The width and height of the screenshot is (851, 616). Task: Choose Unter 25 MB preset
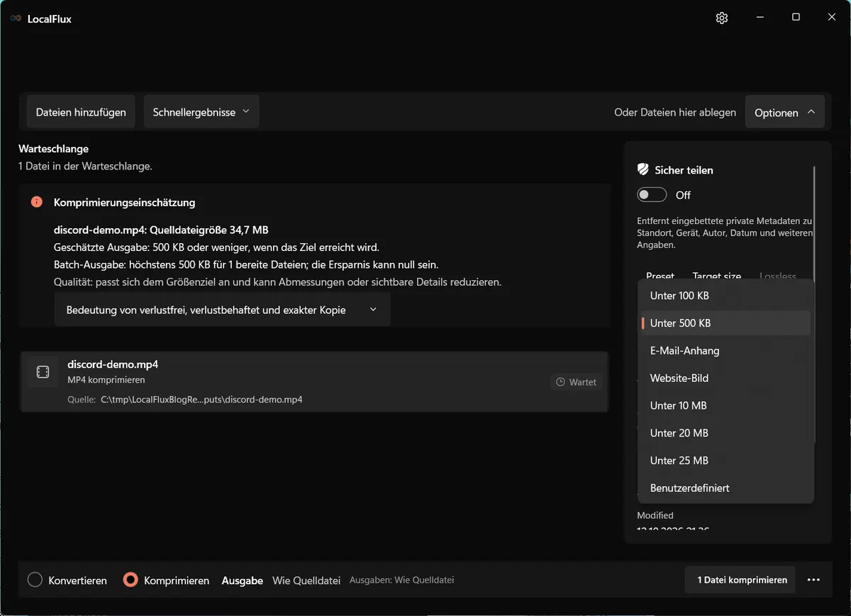725,461
